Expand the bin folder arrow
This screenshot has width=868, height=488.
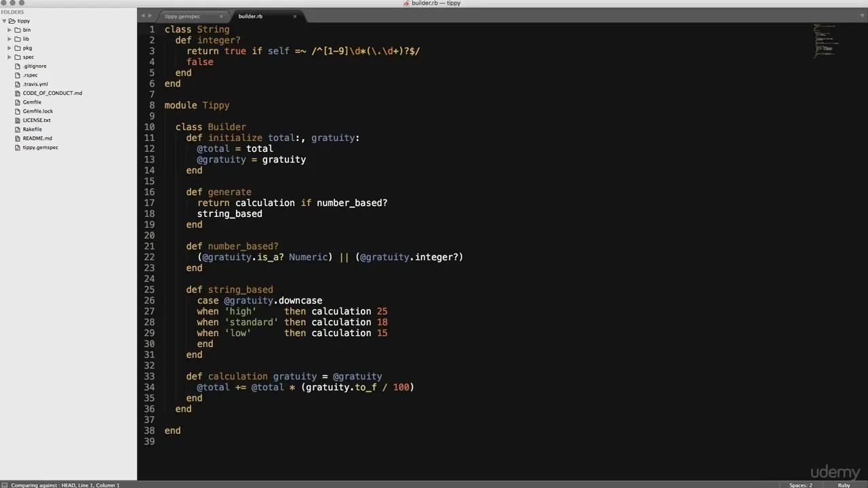(9, 30)
